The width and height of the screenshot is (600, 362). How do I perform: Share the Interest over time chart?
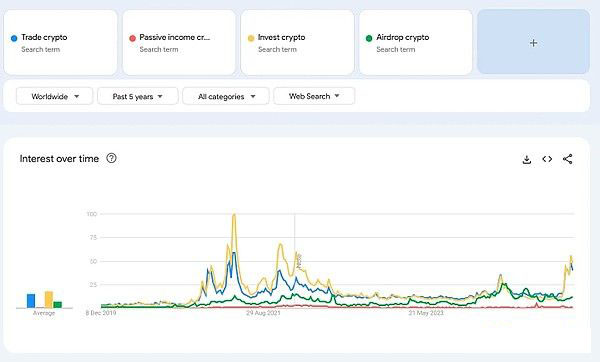567,159
